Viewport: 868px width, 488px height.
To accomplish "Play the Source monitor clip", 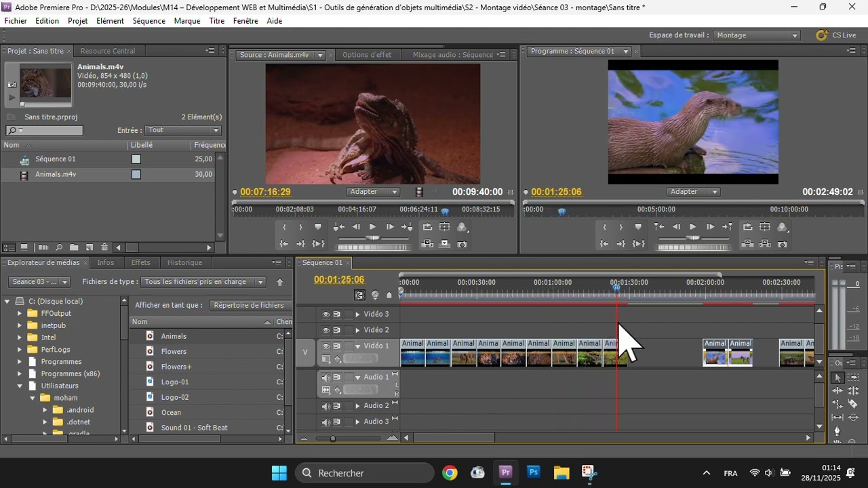I will 372,227.
